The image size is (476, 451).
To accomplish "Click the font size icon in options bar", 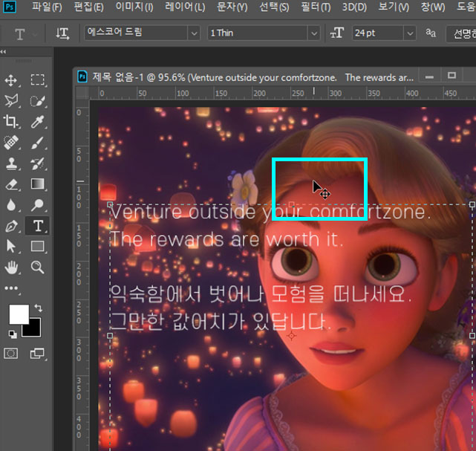I will point(337,33).
